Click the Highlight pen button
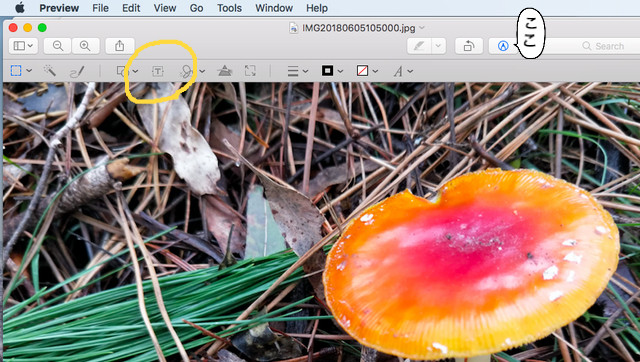 419,46
